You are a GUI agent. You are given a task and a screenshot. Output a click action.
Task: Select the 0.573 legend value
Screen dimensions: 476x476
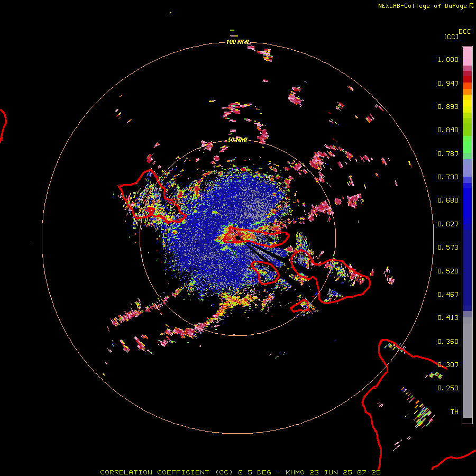(448, 248)
